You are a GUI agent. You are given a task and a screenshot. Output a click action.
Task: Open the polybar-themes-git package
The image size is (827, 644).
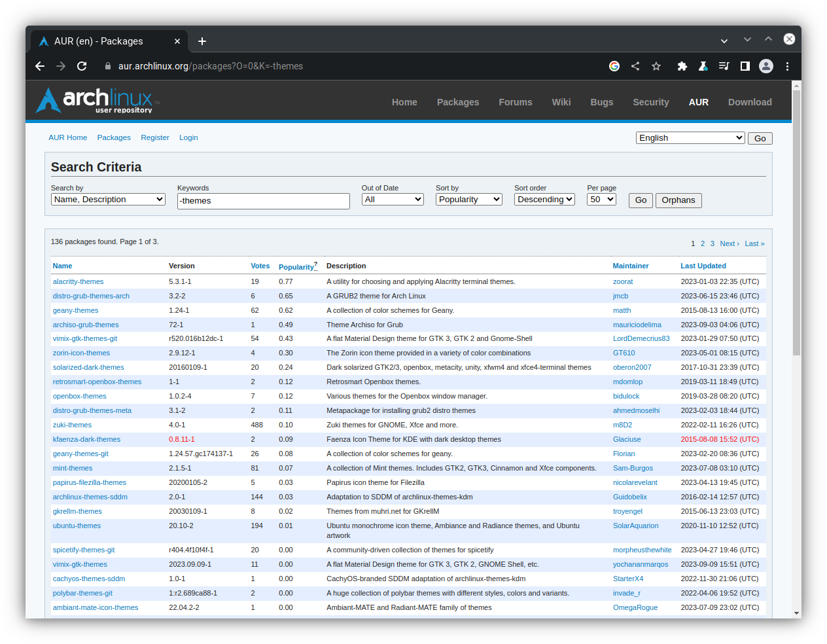[82, 593]
